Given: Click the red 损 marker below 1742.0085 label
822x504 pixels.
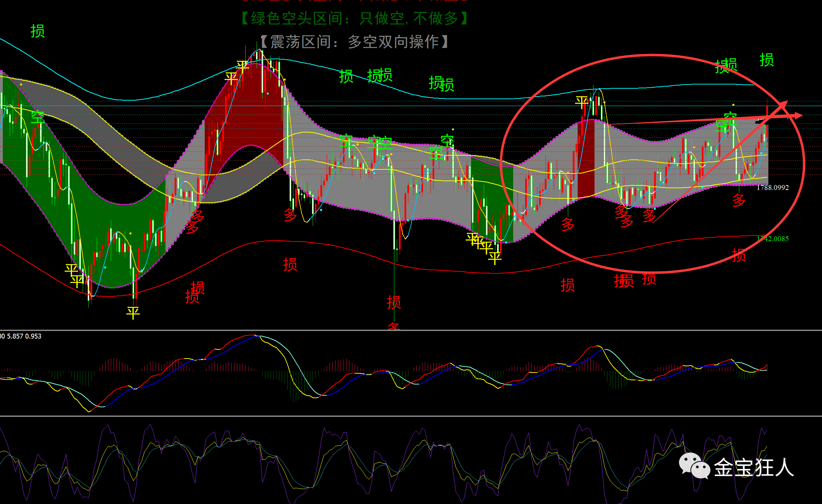Looking at the screenshot, I should click(x=739, y=256).
